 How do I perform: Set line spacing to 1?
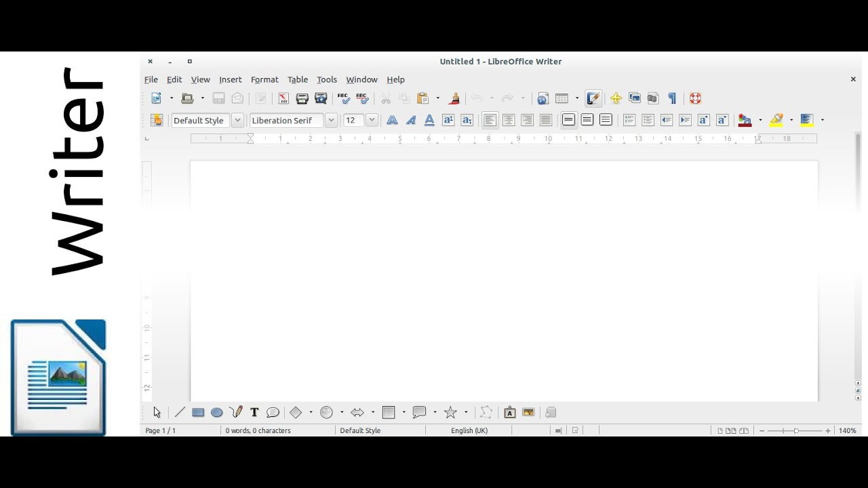[569, 120]
